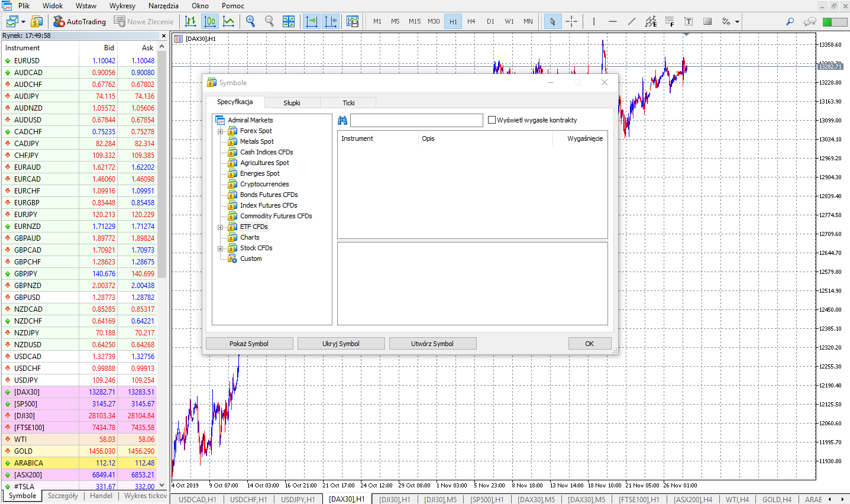
Task: Select the cursor arrow tool
Action: point(552,21)
